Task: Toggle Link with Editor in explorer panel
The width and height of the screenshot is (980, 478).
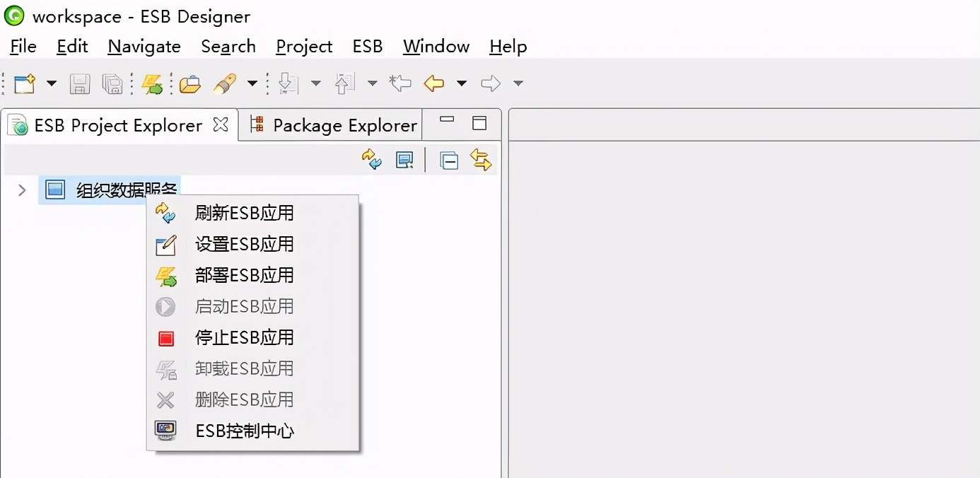Action: tap(481, 161)
